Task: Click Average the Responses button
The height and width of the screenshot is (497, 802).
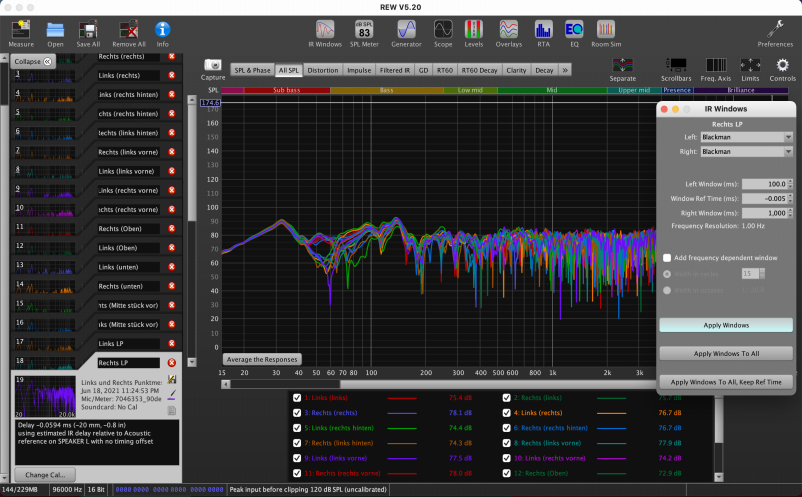Action: pyautogui.click(x=262, y=359)
